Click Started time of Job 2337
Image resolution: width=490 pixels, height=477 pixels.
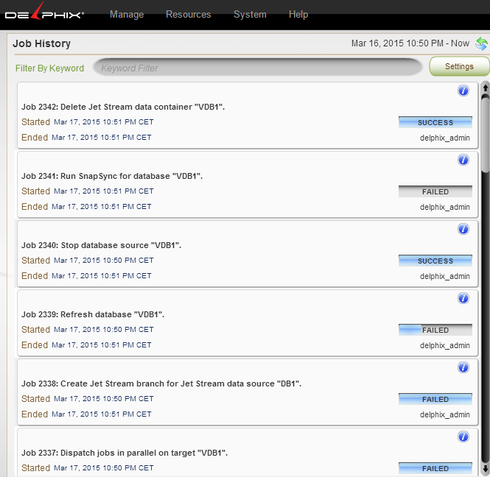(104, 468)
